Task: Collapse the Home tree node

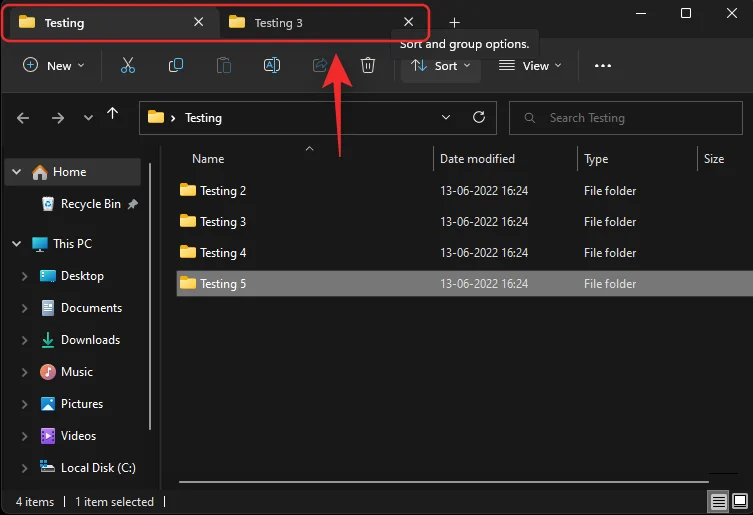Action: pos(16,172)
